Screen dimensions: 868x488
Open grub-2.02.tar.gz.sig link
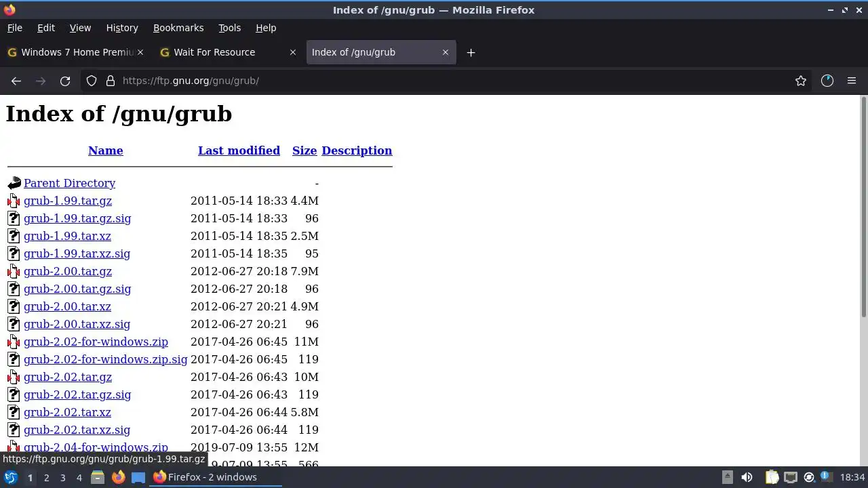point(77,394)
